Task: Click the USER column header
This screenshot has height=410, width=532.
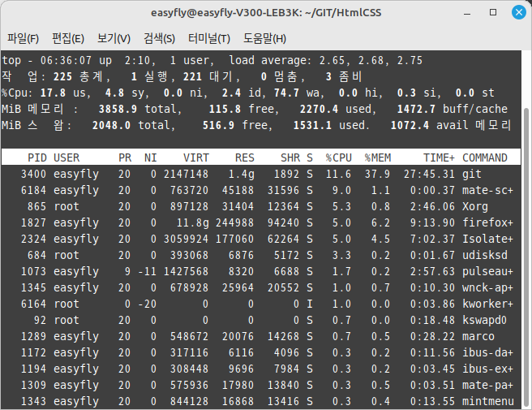Action: click(66, 158)
